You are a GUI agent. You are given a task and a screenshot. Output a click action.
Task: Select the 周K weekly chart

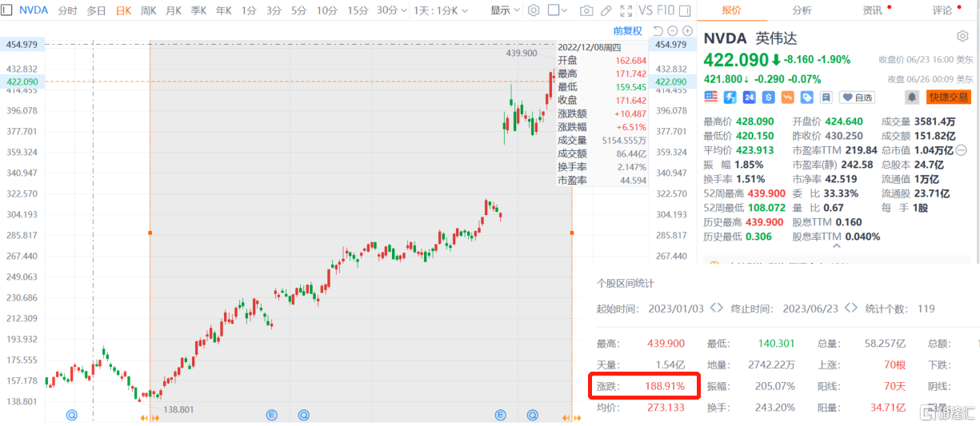pyautogui.click(x=149, y=11)
